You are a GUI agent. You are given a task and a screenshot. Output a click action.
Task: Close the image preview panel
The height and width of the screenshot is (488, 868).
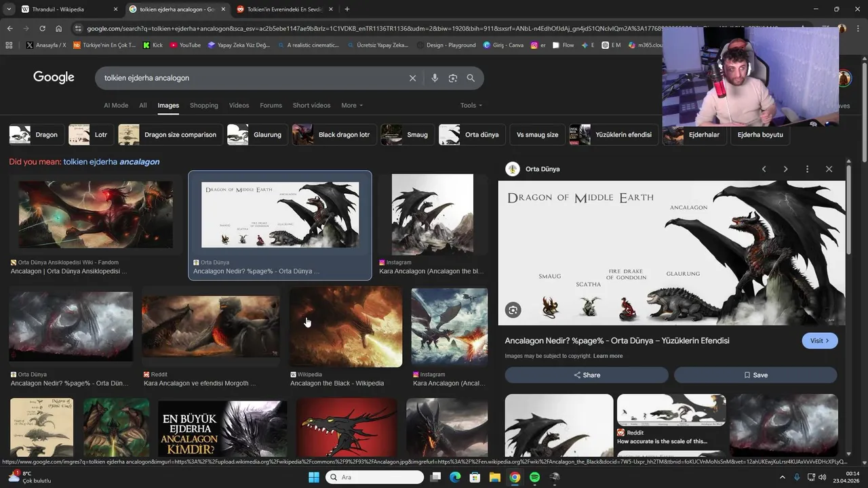(829, 169)
